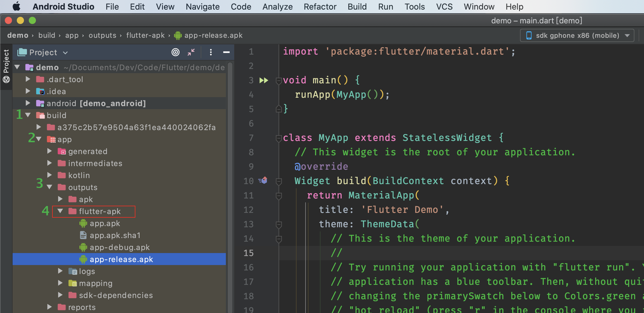This screenshot has width=644, height=313.
Task: Fold the comment block at line 14
Action: tap(279, 239)
